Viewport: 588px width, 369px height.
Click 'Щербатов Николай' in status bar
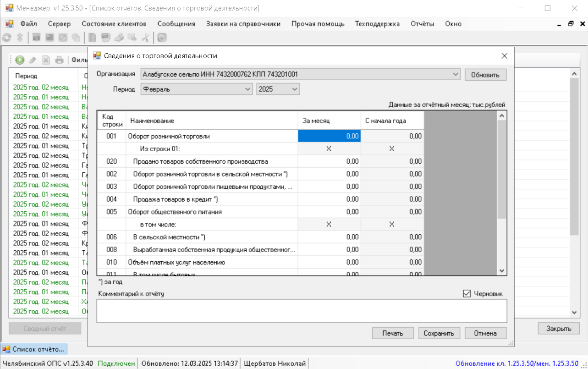275,363
